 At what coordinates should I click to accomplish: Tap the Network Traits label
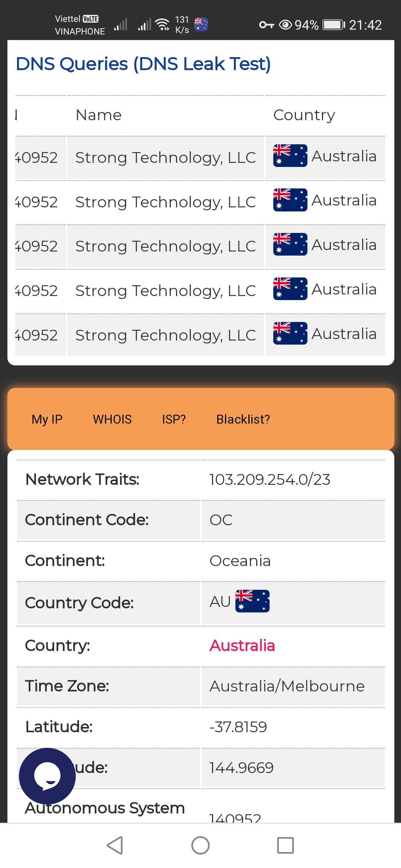pos(82,479)
